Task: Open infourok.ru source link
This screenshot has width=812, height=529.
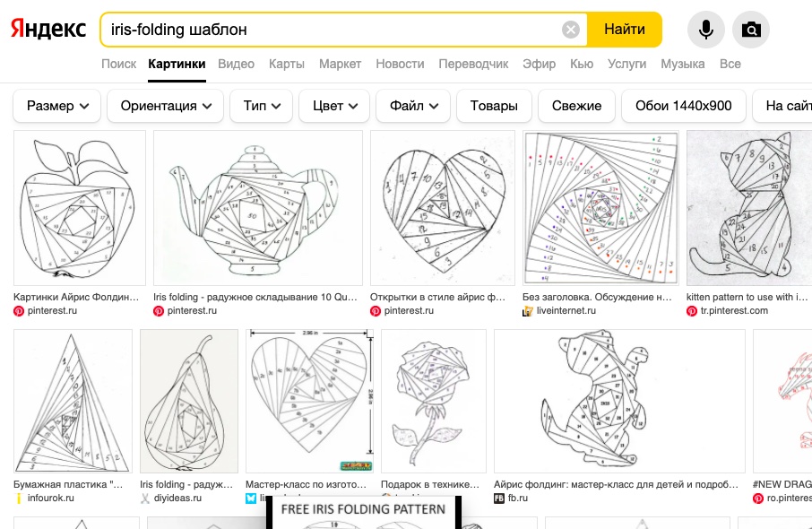Action: [x=50, y=499]
